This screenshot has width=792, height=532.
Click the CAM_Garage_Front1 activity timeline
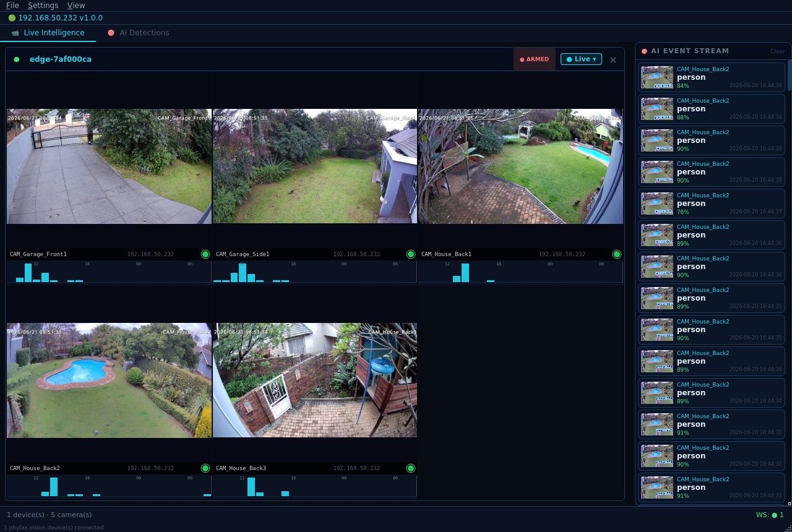(x=109, y=272)
